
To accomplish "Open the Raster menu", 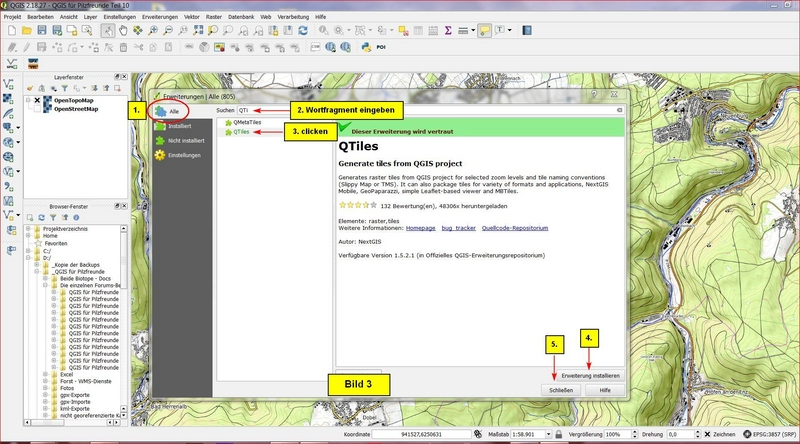I will click(213, 17).
